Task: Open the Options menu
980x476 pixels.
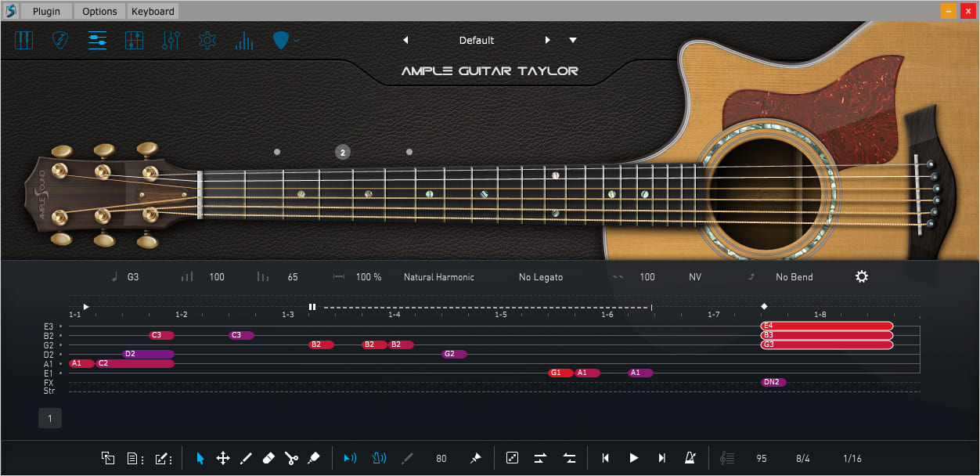Action: pyautogui.click(x=99, y=11)
